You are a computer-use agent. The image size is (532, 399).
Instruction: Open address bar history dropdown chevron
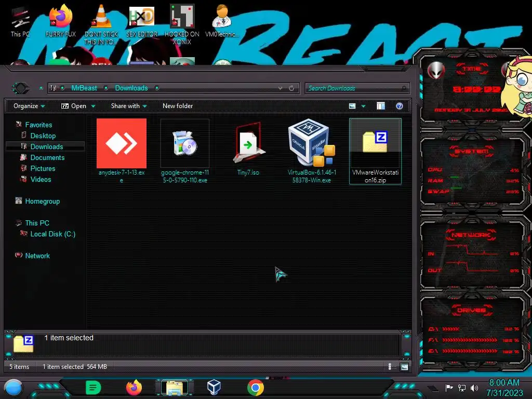tap(280, 88)
